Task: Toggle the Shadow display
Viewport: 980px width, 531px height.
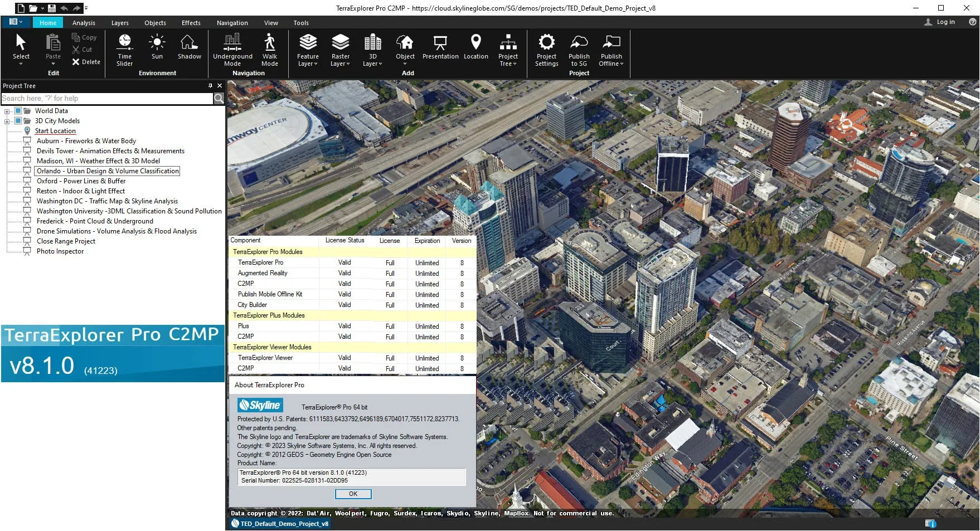Action: point(190,46)
